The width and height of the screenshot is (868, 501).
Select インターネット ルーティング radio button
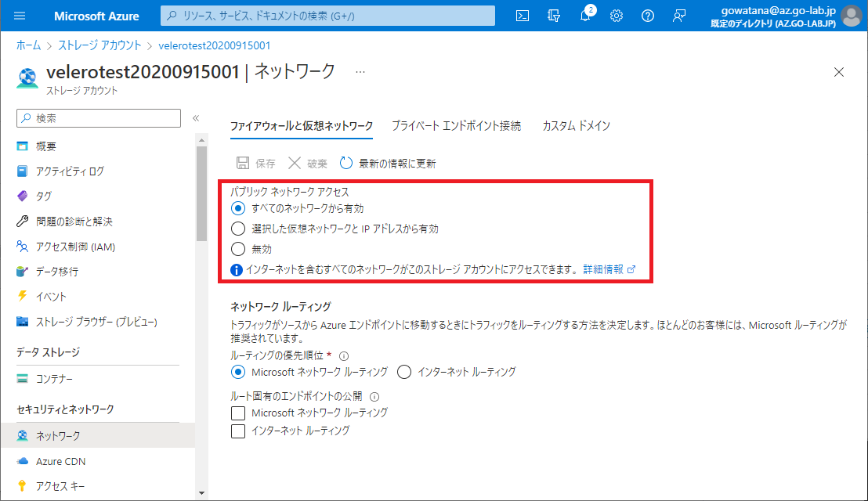tap(404, 372)
